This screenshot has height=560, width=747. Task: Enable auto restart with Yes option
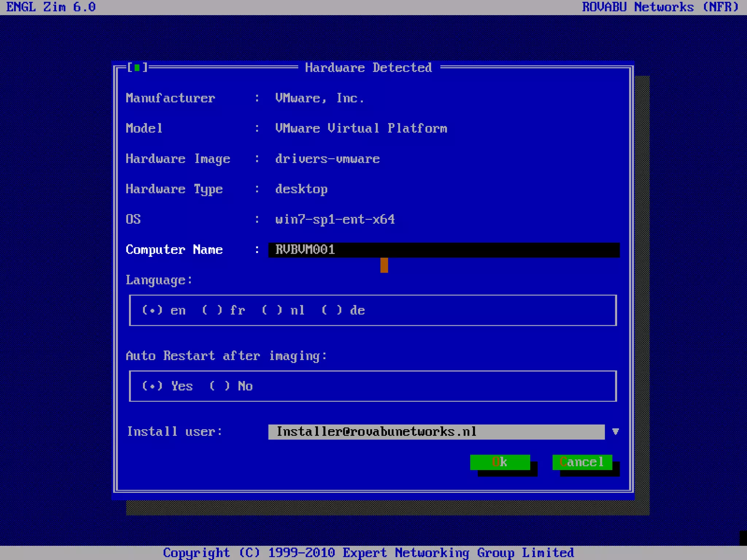152,386
